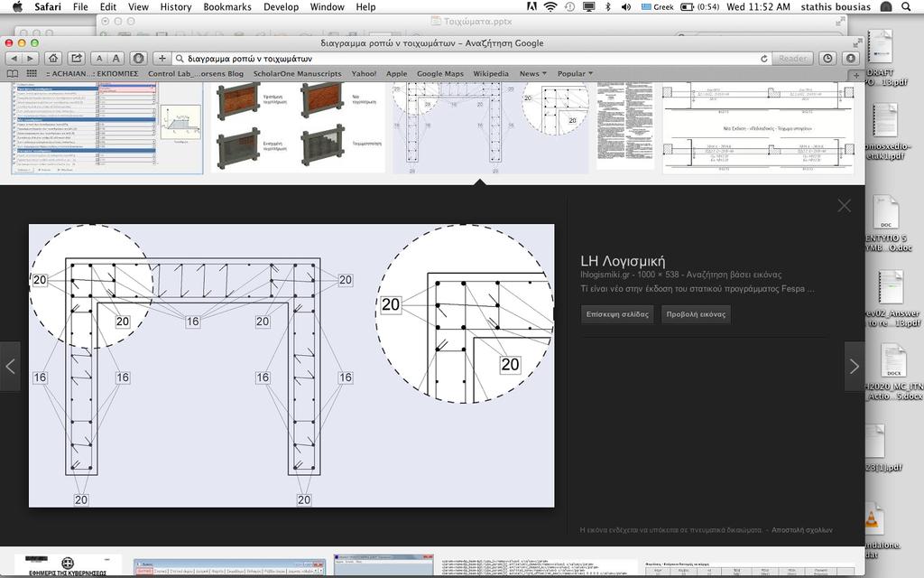Open the Window menu

pos(327,7)
